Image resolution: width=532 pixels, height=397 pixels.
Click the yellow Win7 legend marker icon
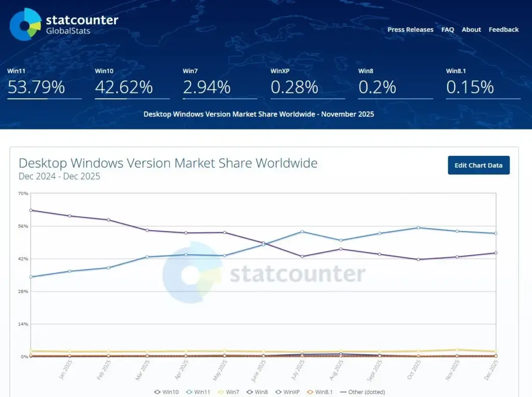[220, 391]
